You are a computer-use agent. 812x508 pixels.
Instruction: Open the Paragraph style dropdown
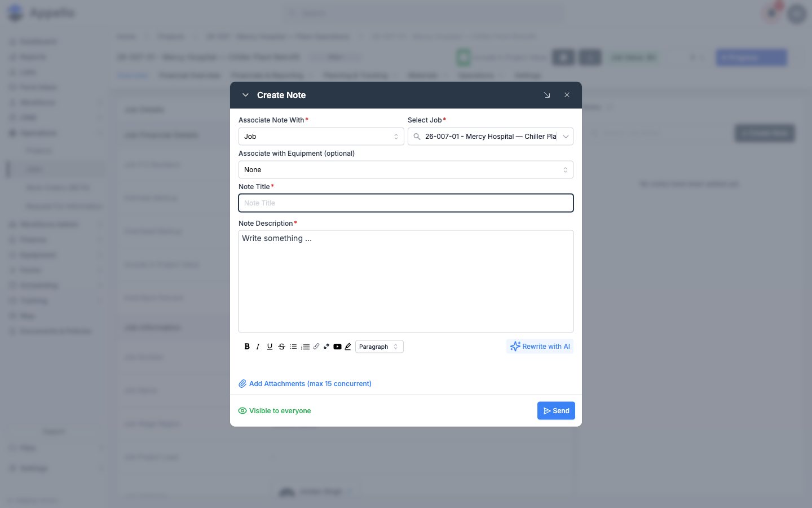tap(379, 347)
